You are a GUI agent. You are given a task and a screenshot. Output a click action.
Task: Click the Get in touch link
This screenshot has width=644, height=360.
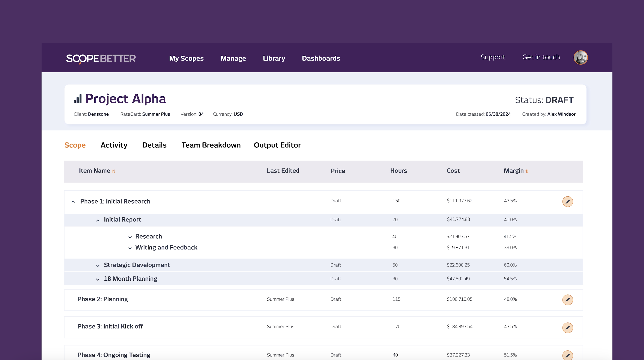541,57
